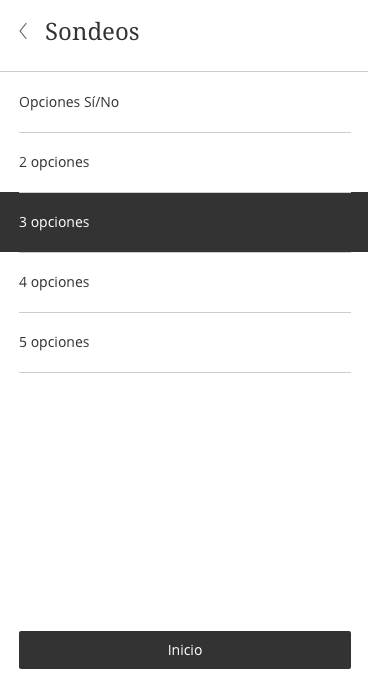Viewport: 368px width, 676px height.
Task: Pick the 4 opciones poll type
Action: click(185, 282)
